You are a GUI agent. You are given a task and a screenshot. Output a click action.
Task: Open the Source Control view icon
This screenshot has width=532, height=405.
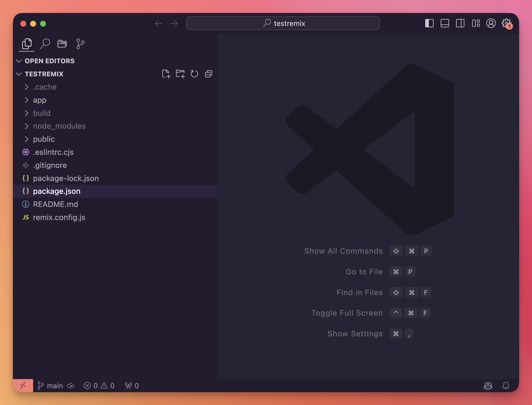(x=80, y=44)
